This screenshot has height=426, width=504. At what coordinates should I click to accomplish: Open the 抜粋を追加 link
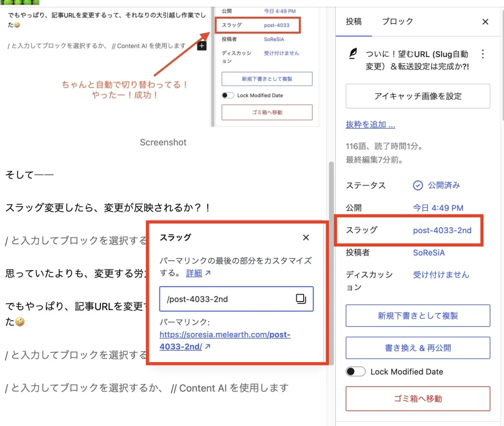[370, 124]
